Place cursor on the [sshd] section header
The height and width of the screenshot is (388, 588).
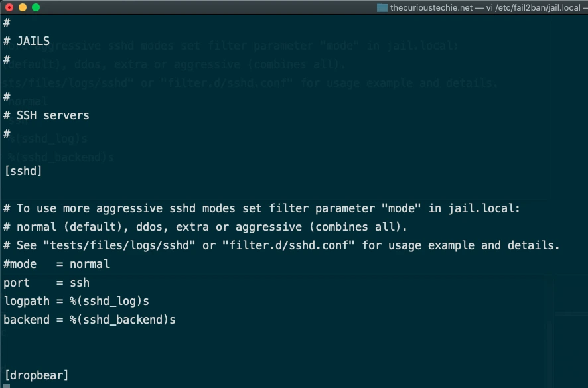click(23, 171)
